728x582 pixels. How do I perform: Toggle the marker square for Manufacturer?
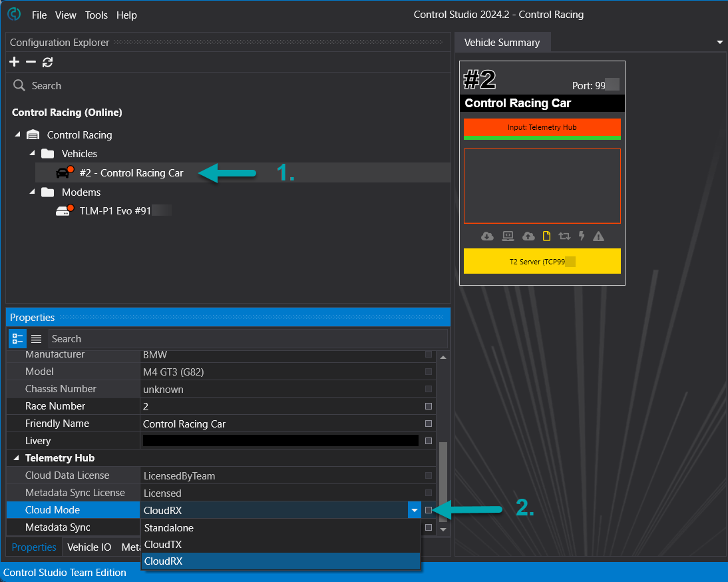[429, 354]
